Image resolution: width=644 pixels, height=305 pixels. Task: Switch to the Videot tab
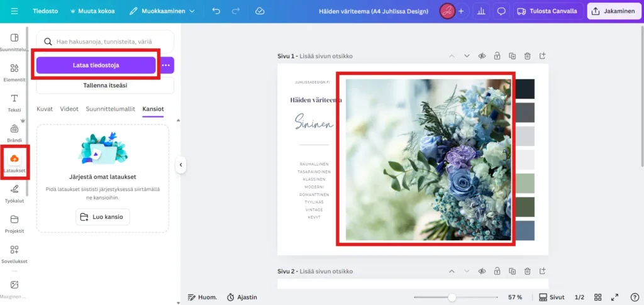(69, 109)
